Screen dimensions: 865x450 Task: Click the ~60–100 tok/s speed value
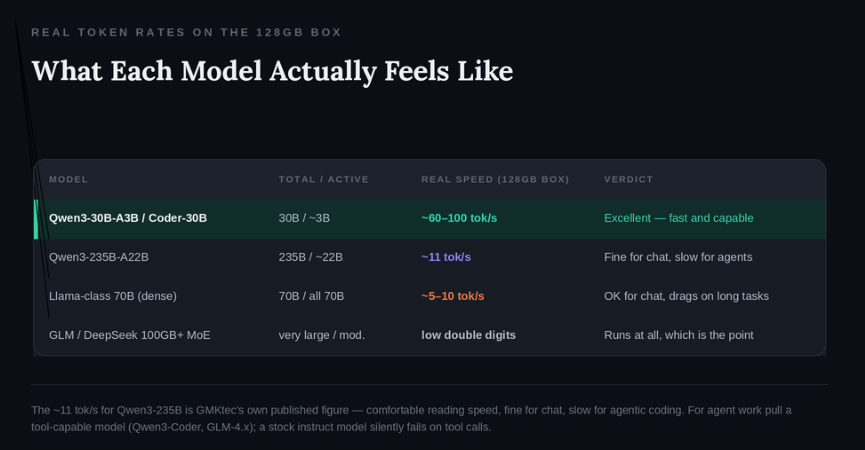tap(459, 218)
